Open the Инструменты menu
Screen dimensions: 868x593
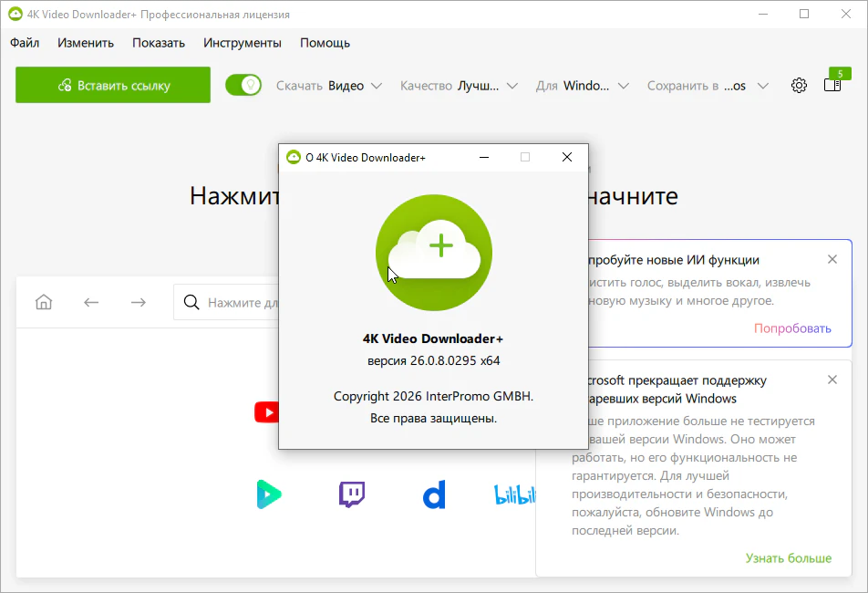point(243,43)
